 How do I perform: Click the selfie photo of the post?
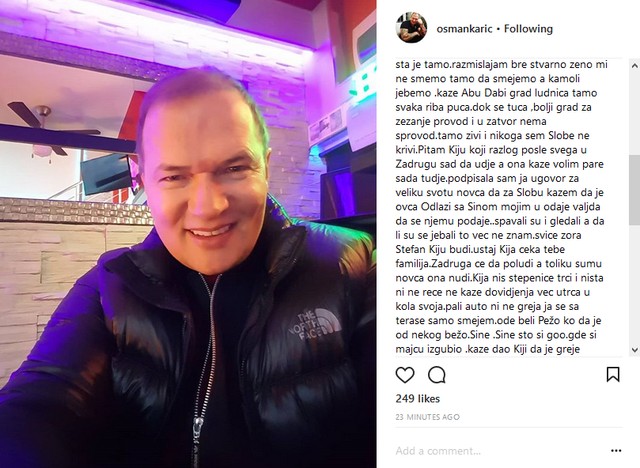point(188,234)
